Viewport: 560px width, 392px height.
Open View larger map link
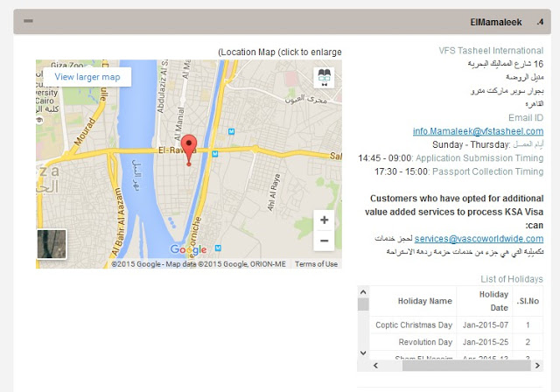[87, 77]
